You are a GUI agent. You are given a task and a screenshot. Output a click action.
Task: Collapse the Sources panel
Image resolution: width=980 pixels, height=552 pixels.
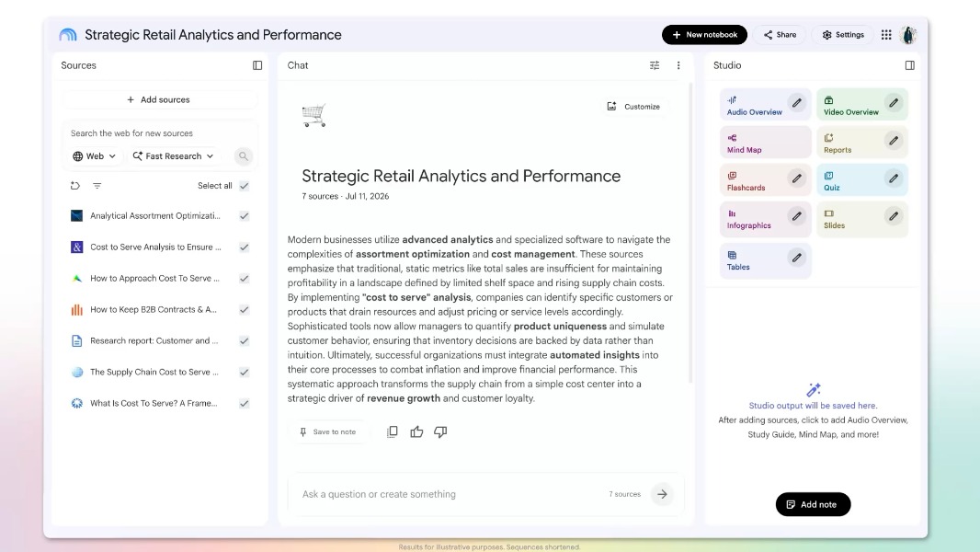256,65
